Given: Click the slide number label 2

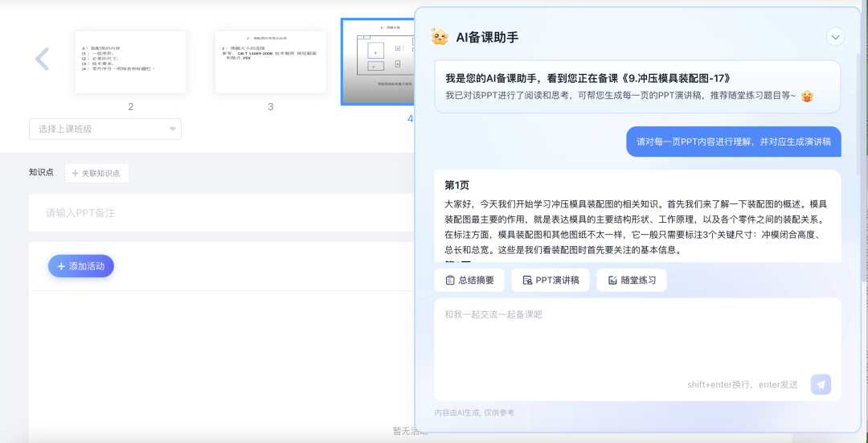Looking at the screenshot, I should click(131, 107).
